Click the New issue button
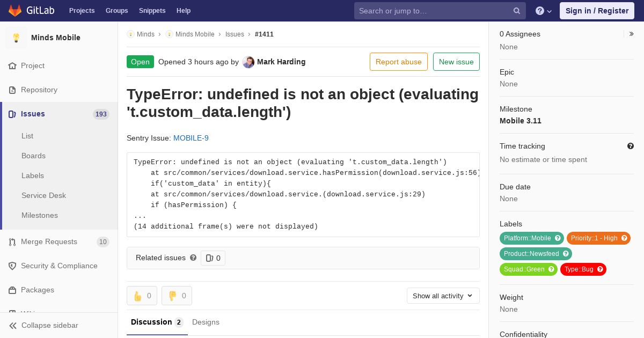The width and height of the screenshot is (644, 338). pyautogui.click(x=456, y=62)
